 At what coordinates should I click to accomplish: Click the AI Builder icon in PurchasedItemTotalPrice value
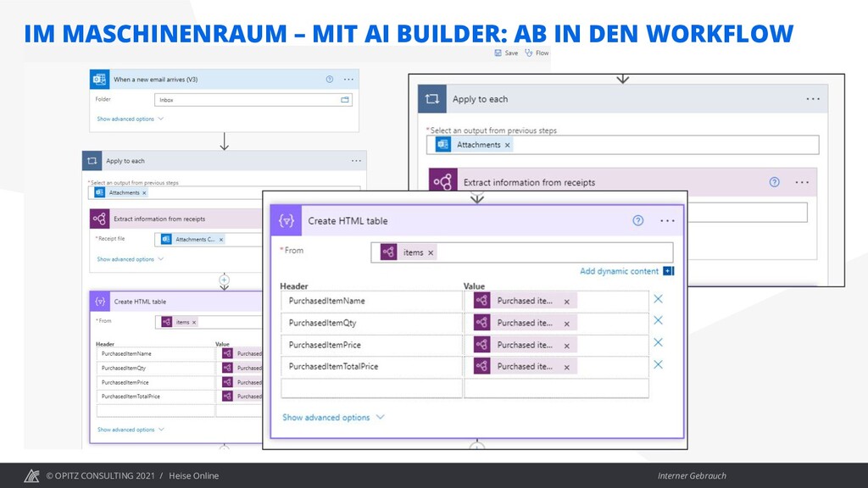[482, 366]
